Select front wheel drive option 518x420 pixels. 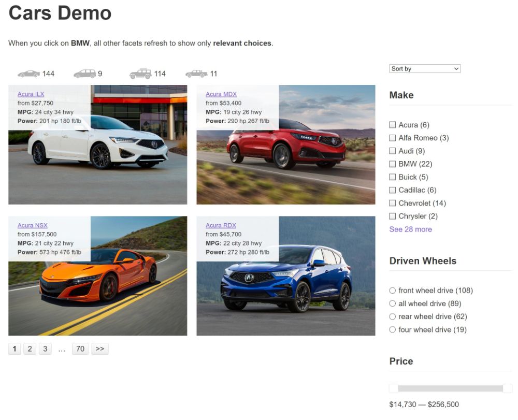click(x=392, y=291)
